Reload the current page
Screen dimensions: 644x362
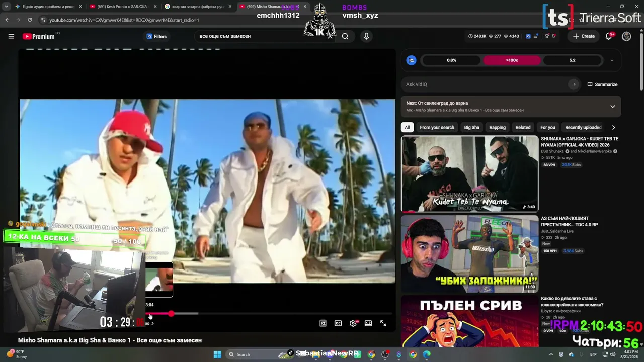30,20
